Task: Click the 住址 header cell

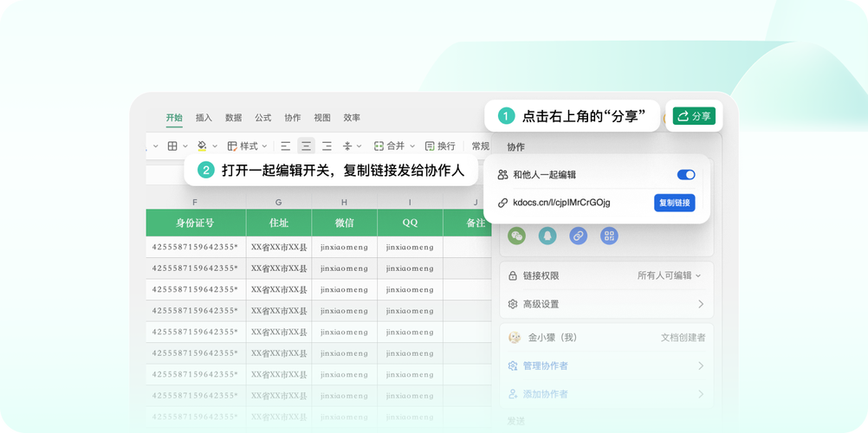Action: 278,223
